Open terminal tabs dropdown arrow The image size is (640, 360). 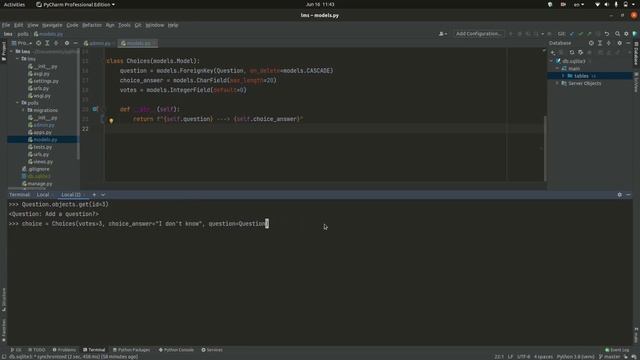coord(103,195)
